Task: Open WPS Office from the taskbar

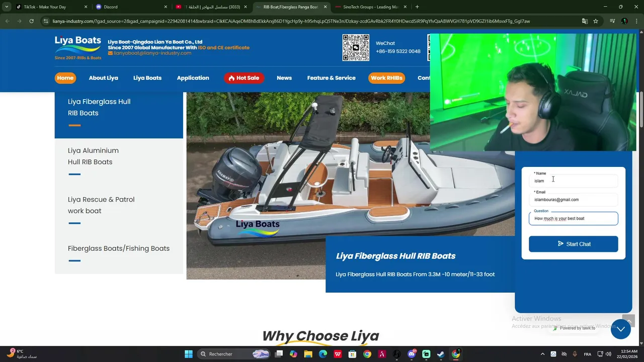Action: [x=338, y=354]
